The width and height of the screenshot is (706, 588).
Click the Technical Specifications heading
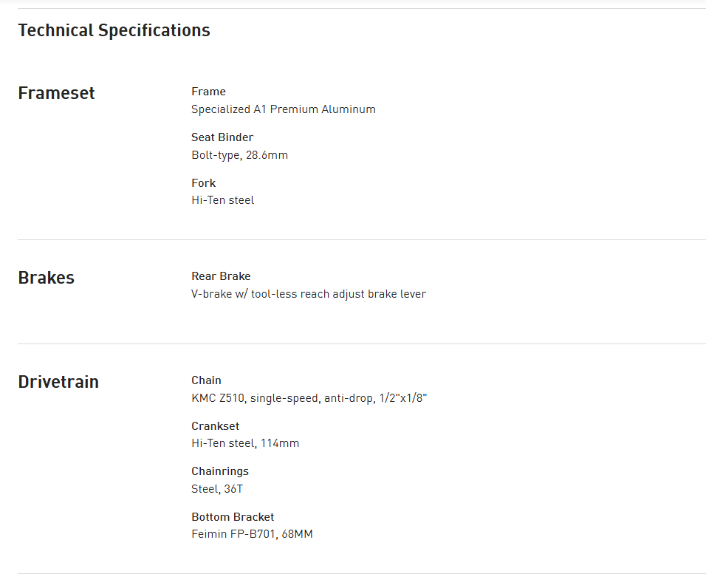114,30
